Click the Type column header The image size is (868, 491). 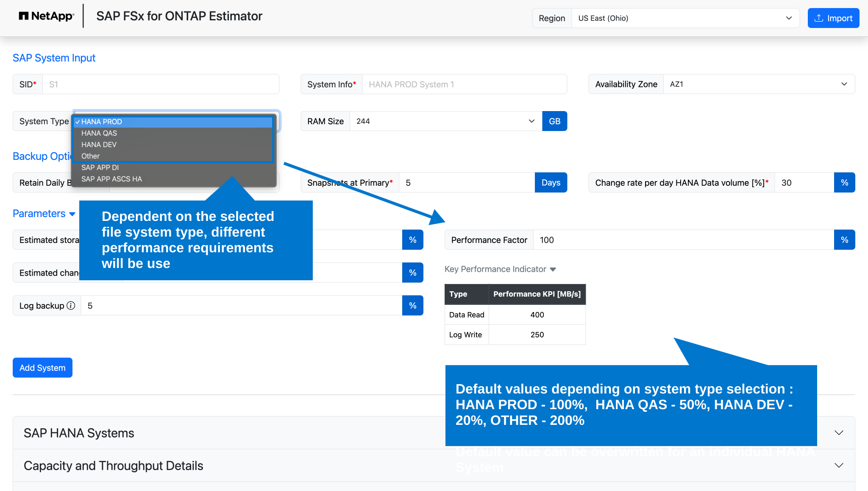tap(467, 294)
